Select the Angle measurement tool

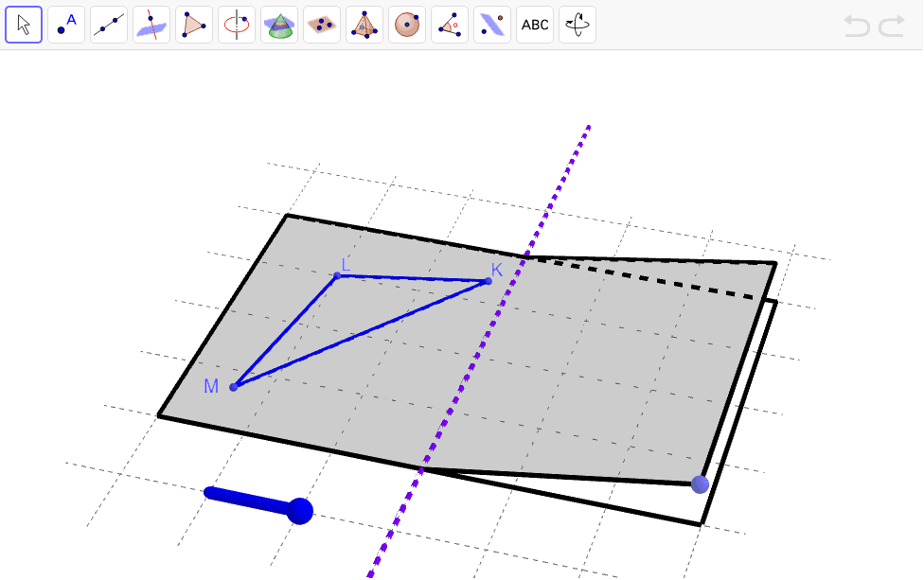pos(450,25)
